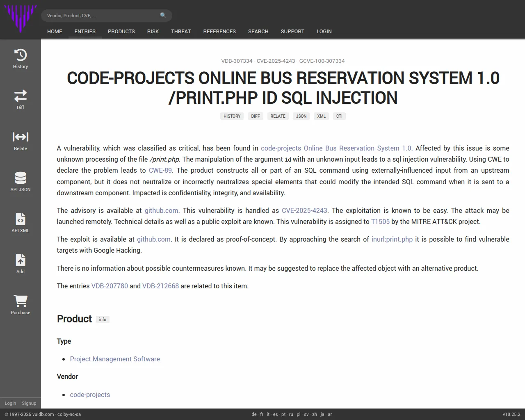Go to the HOME menu item
The width and height of the screenshot is (525, 420).
coord(55,32)
